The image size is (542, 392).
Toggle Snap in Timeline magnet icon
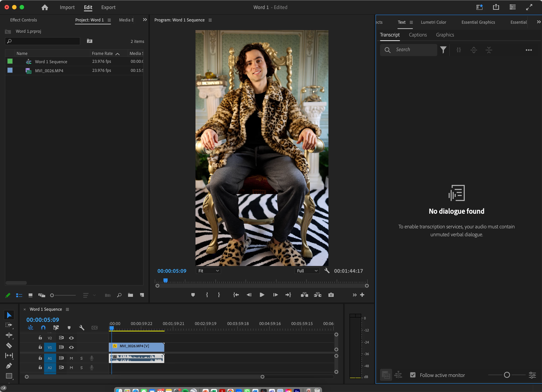pos(43,328)
